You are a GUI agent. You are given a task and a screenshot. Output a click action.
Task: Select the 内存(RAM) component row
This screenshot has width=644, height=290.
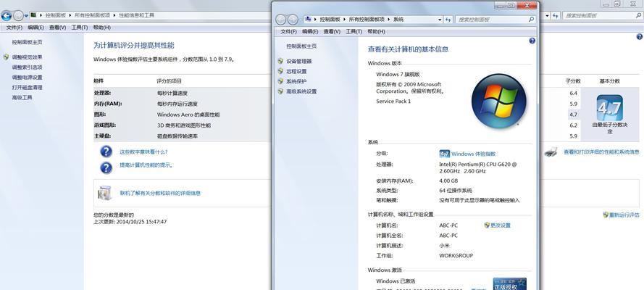(x=183, y=104)
